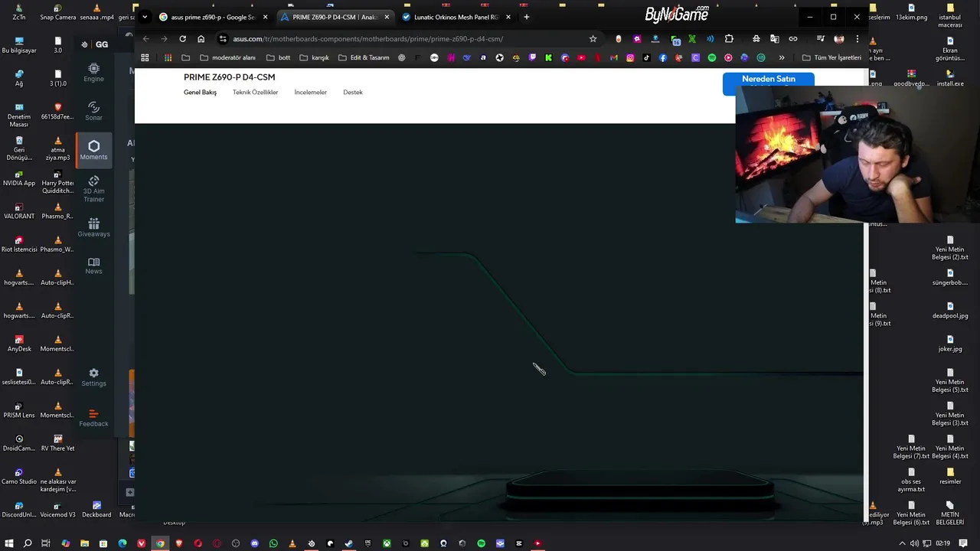980x551 pixels.
Task: Open Tüm Yer İşaretleri folder
Action: 831,57
